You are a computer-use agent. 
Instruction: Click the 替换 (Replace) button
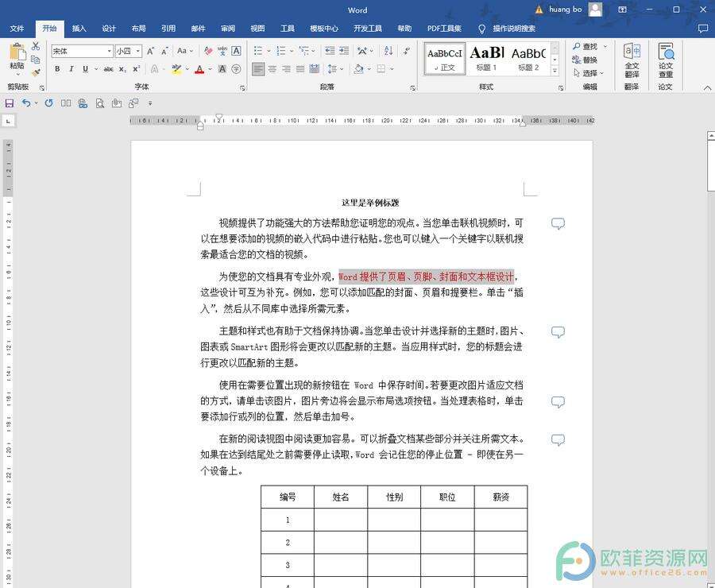click(585, 60)
